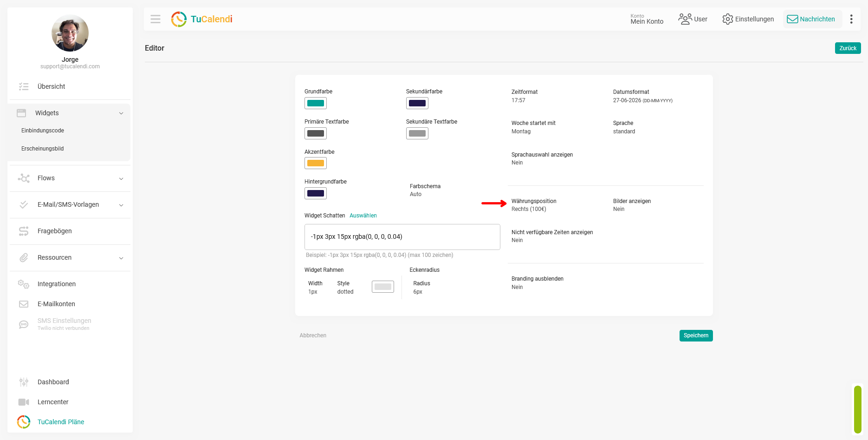Pick the Primäre Textfarbe swatch
This screenshot has width=868, height=440.
[x=316, y=133]
